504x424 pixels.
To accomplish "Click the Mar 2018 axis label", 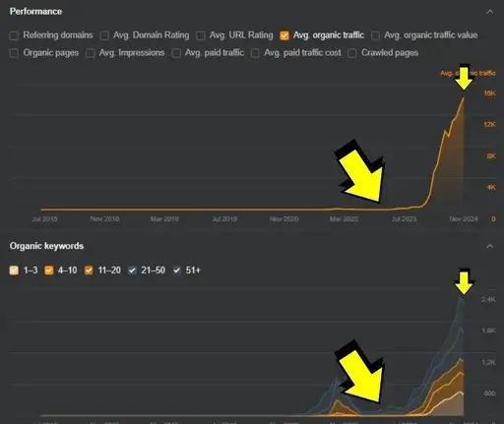I will (x=164, y=219).
